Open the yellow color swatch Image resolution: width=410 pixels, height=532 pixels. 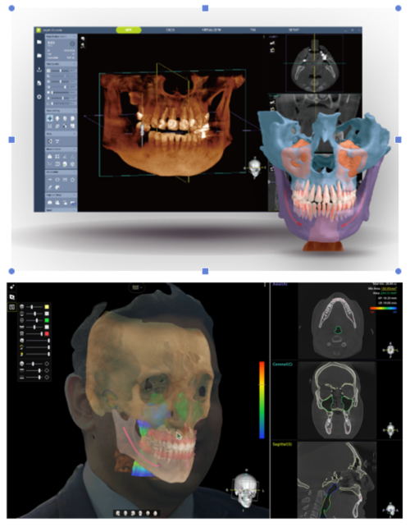[47, 307]
